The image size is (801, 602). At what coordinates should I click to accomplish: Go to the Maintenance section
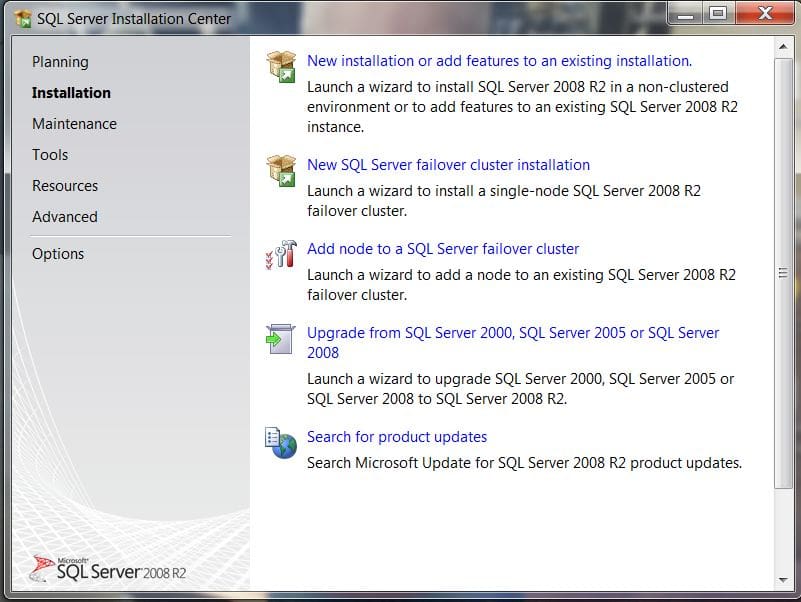coord(75,124)
